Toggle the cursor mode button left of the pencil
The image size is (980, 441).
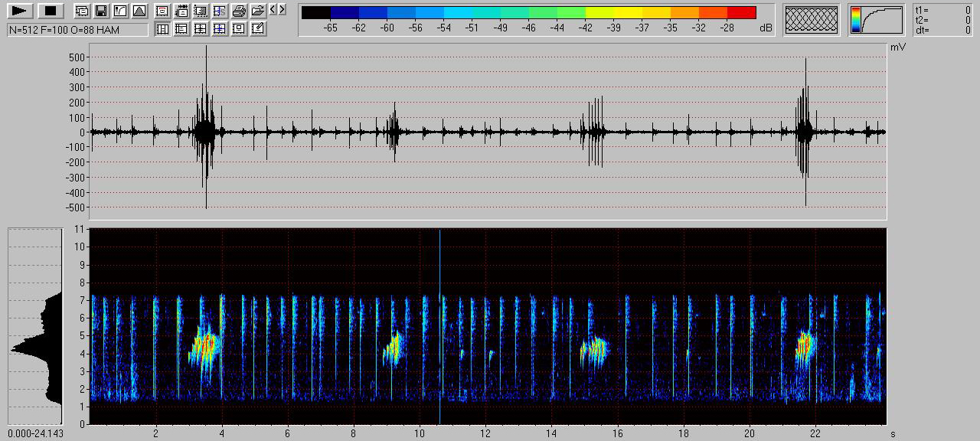[239, 29]
